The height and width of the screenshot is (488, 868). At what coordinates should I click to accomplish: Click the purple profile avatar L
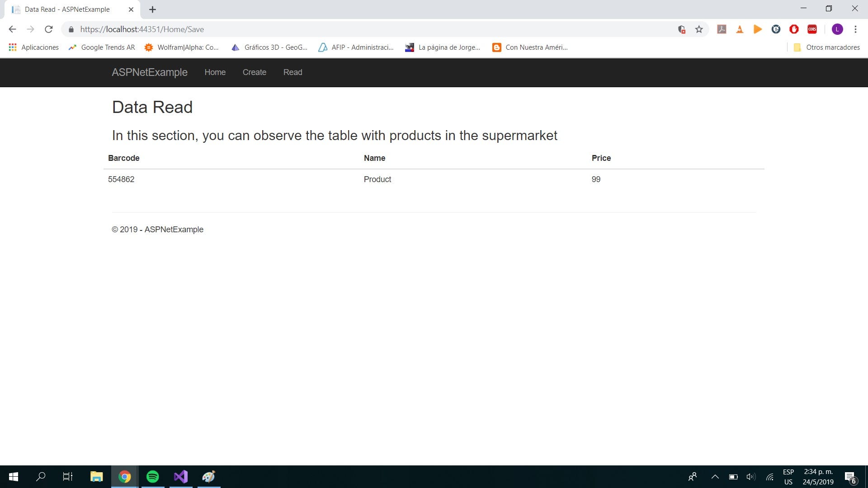837,29
